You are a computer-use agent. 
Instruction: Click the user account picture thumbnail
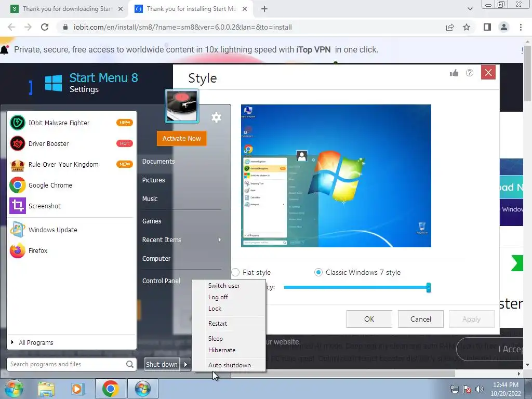pyautogui.click(x=182, y=106)
